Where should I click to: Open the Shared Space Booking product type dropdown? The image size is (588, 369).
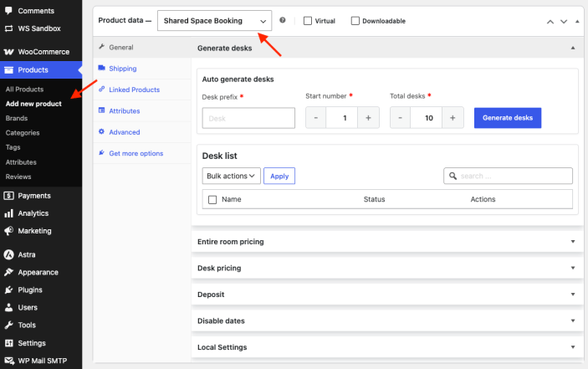[214, 21]
